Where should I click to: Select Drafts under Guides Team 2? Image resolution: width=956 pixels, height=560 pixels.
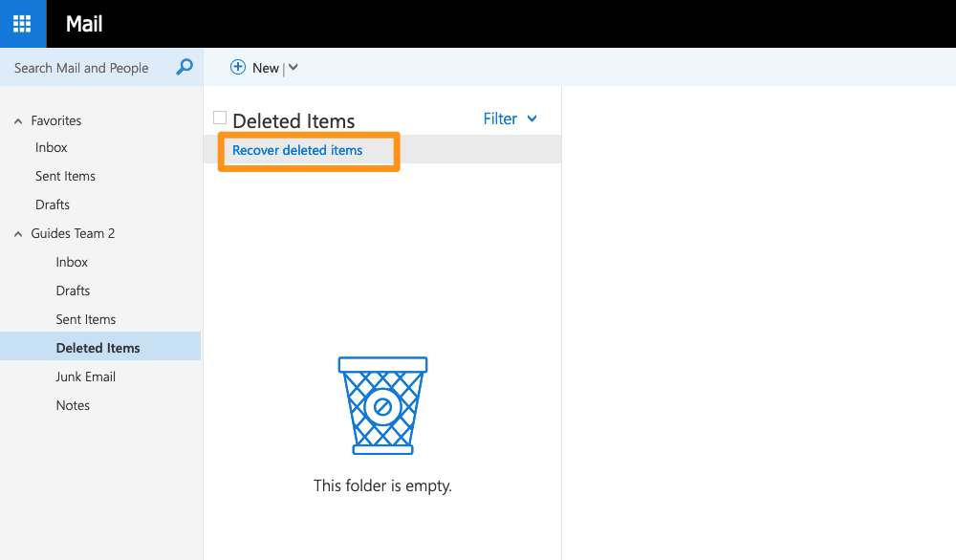coord(73,291)
